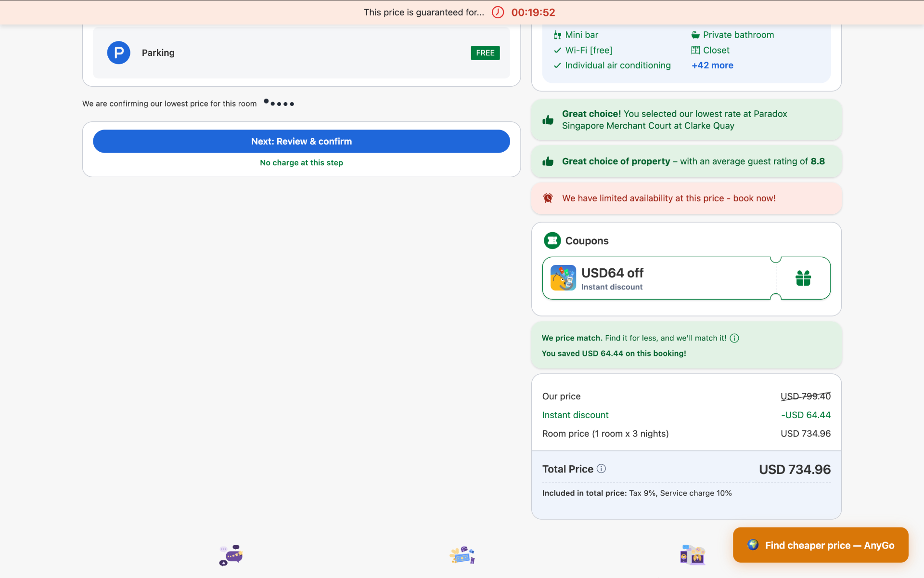Click the We price match banner text

(x=634, y=338)
